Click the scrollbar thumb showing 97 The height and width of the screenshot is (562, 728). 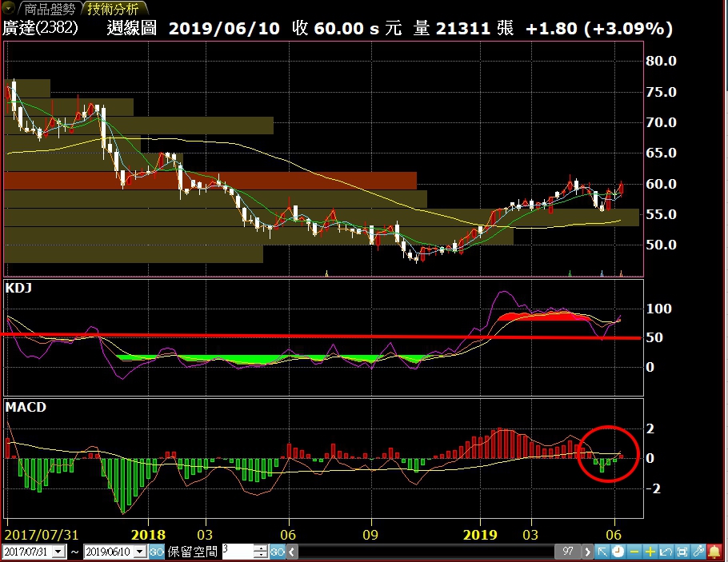tap(567, 552)
